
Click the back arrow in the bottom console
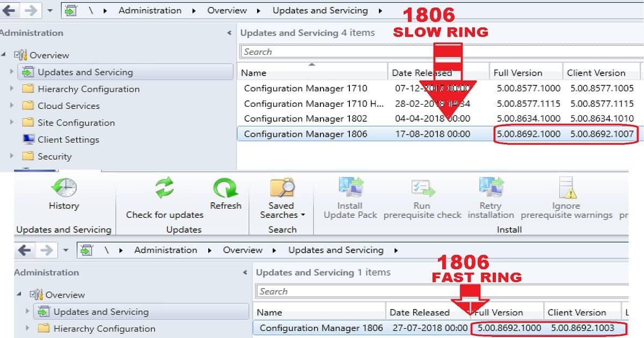point(25,250)
